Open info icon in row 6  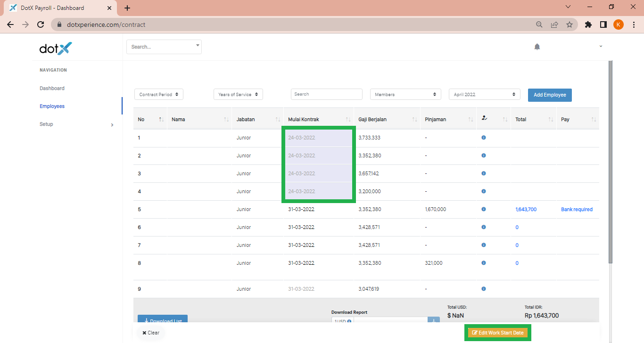click(483, 227)
